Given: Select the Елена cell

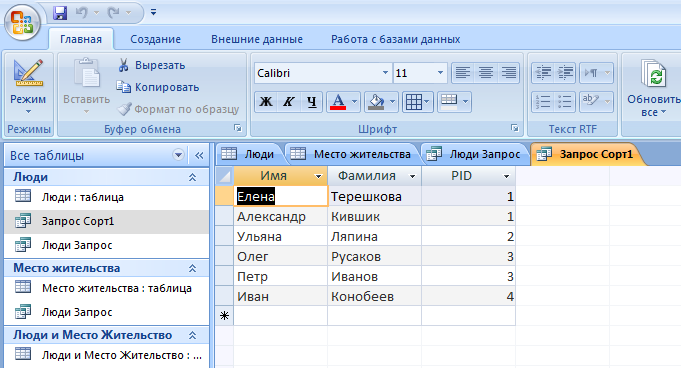Looking at the screenshot, I should coord(281,196).
